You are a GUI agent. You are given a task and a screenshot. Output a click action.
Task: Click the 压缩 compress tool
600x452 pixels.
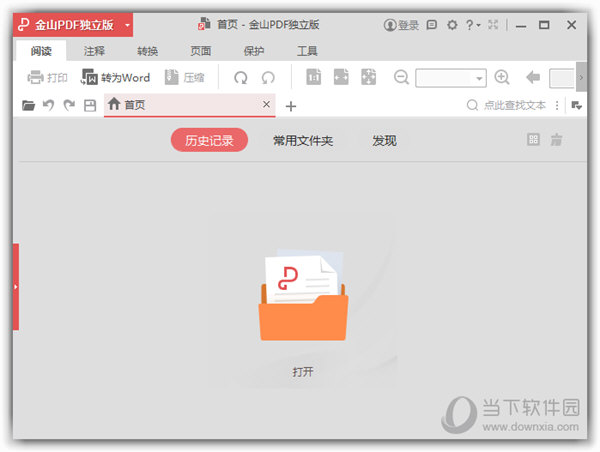tap(184, 78)
